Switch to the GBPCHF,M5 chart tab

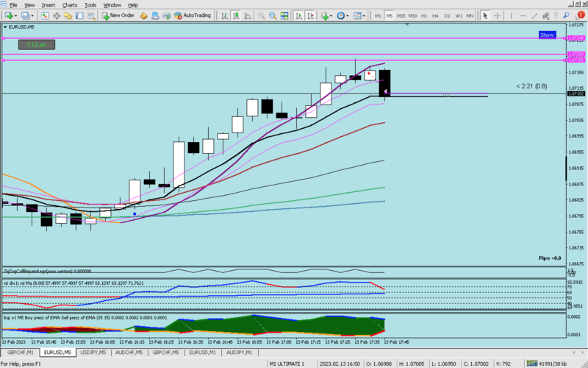pyautogui.click(x=165, y=353)
